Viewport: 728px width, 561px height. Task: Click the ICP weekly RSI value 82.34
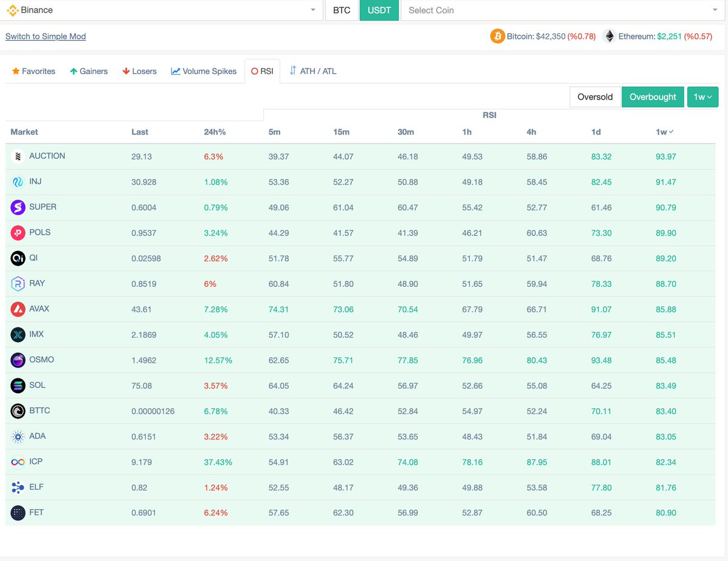point(666,462)
